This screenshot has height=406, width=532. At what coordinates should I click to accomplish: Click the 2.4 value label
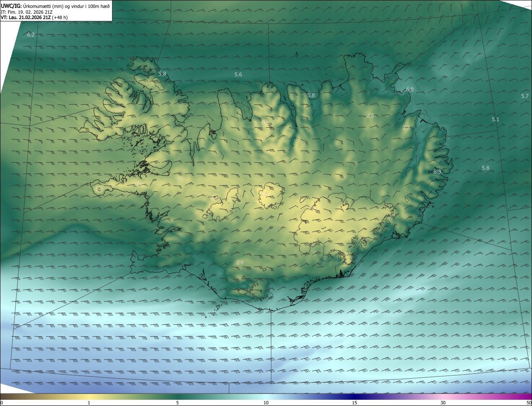click(240, 263)
